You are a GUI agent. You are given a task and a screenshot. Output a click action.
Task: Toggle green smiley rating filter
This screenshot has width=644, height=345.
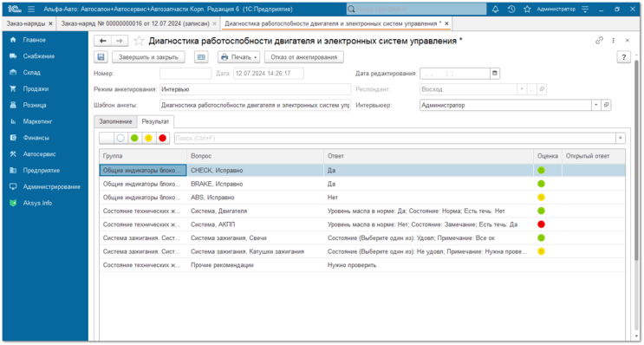[134, 138]
